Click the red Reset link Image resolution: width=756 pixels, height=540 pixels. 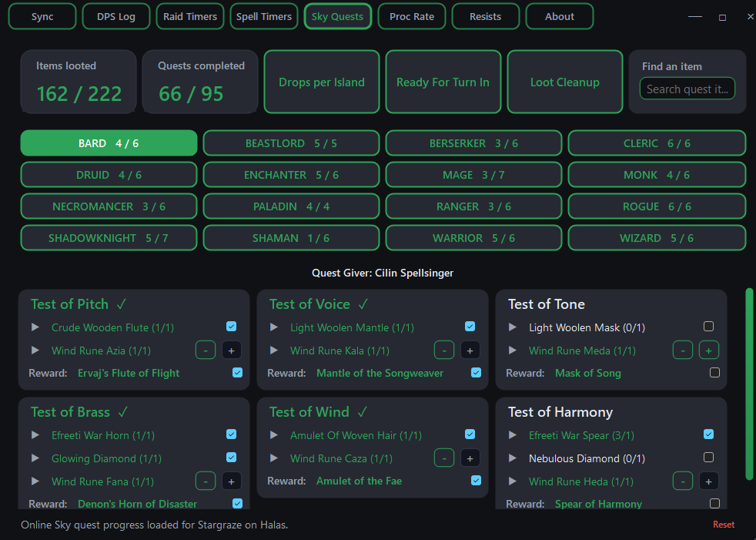pyautogui.click(x=724, y=525)
